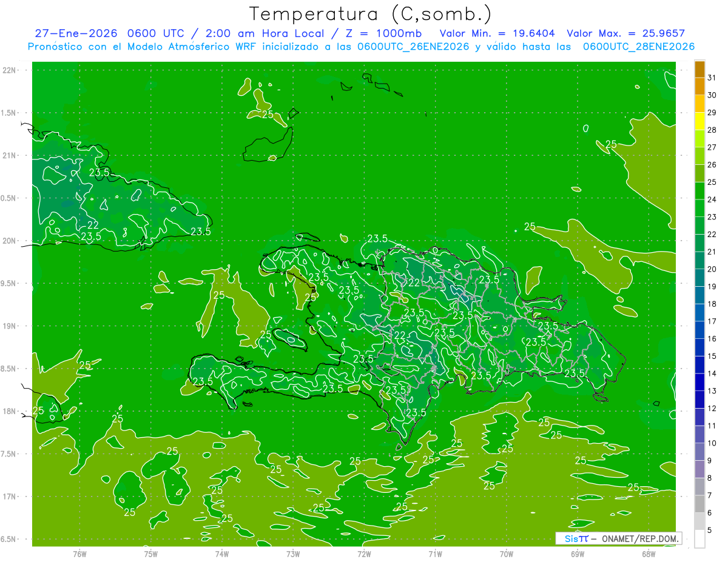Click the title "Temperatura (C,somb.)"
This screenshot has width=728, height=562.
371,14
